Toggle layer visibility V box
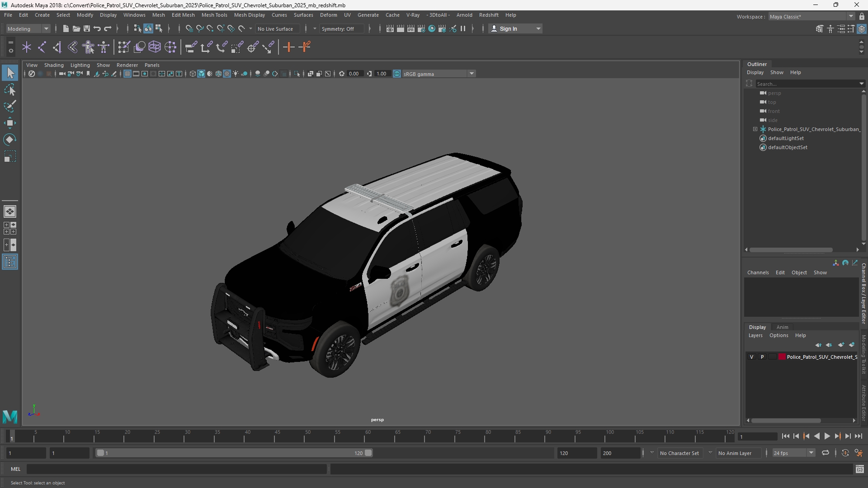This screenshot has height=488, width=868. [x=752, y=357]
